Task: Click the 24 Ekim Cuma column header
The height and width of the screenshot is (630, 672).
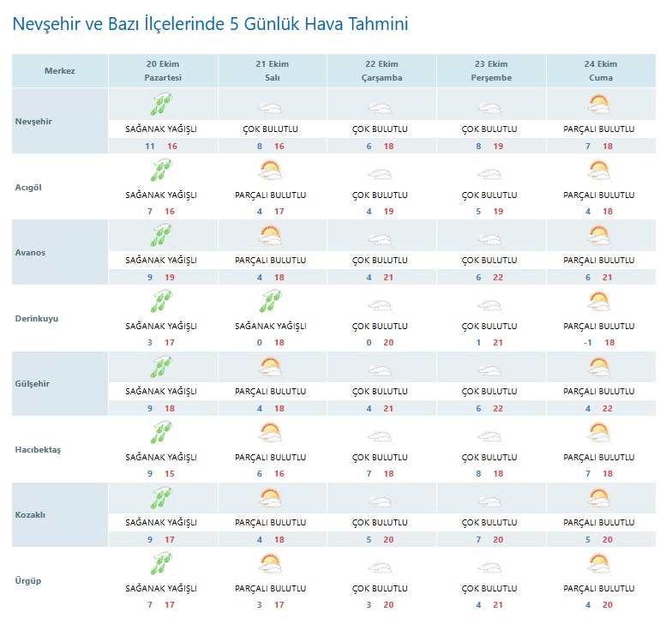Action: click(601, 70)
